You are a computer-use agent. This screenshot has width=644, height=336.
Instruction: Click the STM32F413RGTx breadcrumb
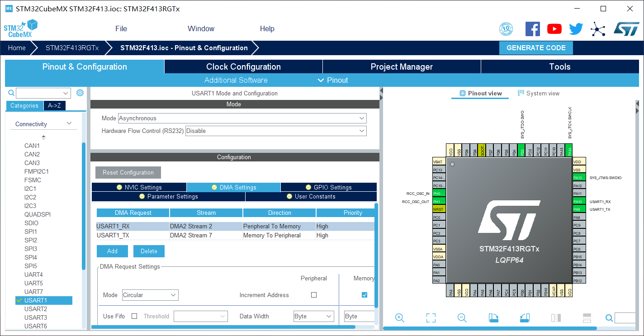pyautogui.click(x=72, y=48)
